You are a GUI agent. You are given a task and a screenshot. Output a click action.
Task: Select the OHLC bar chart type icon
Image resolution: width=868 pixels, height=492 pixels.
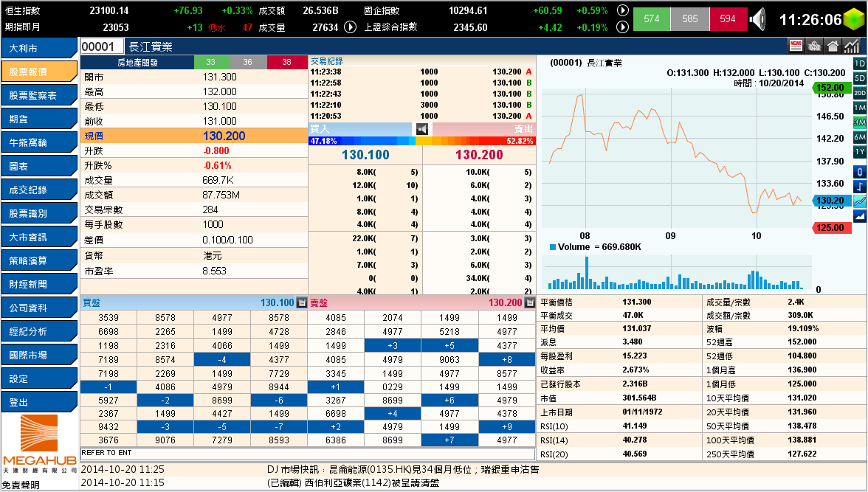[860, 187]
